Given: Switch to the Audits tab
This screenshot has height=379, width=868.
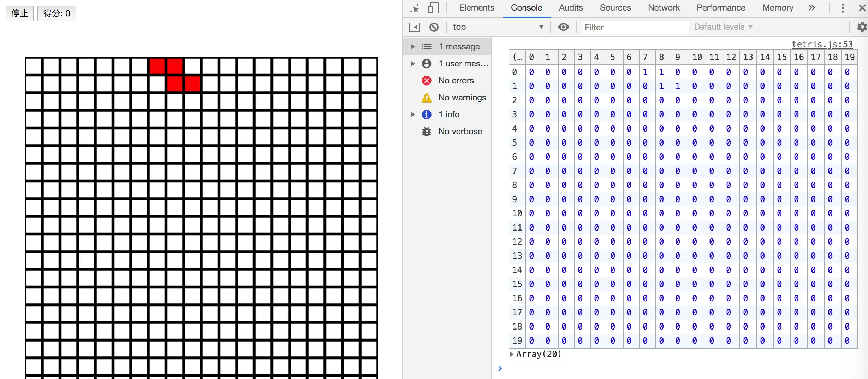Looking at the screenshot, I should click(571, 8).
